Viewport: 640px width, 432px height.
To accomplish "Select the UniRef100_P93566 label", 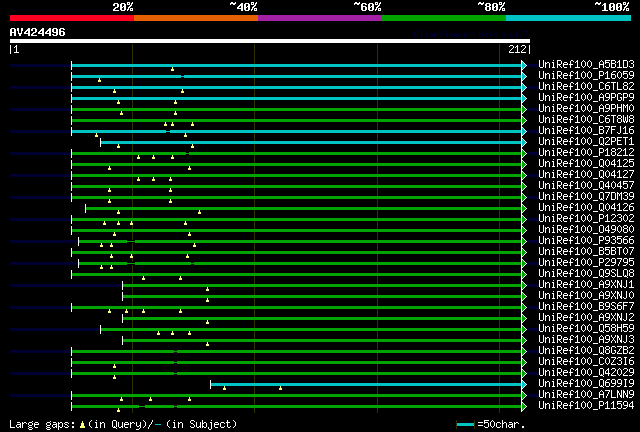I will pyautogui.click(x=586, y=240).
